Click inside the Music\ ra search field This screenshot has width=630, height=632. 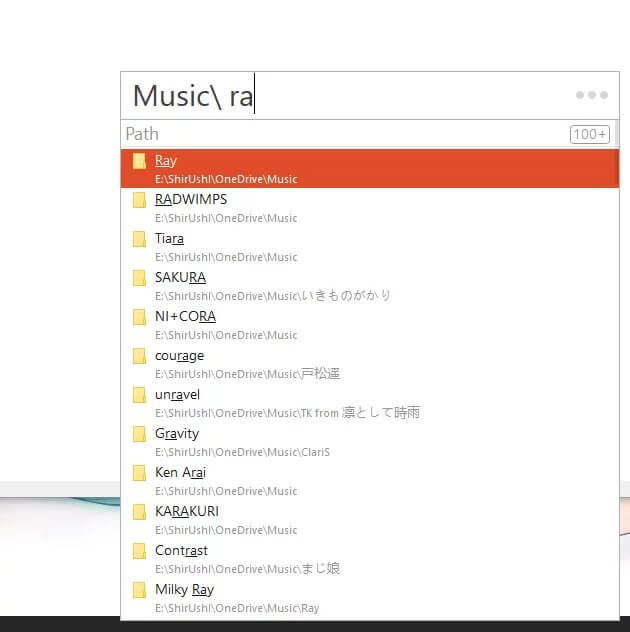pyautogui.click(x=350, y=96)
